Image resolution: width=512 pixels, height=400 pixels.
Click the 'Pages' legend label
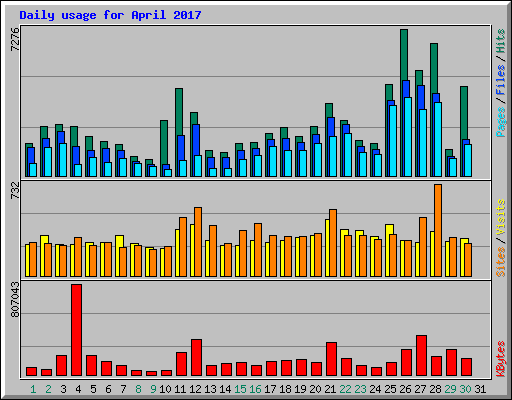pyautogui.click(x=501, y=122)
